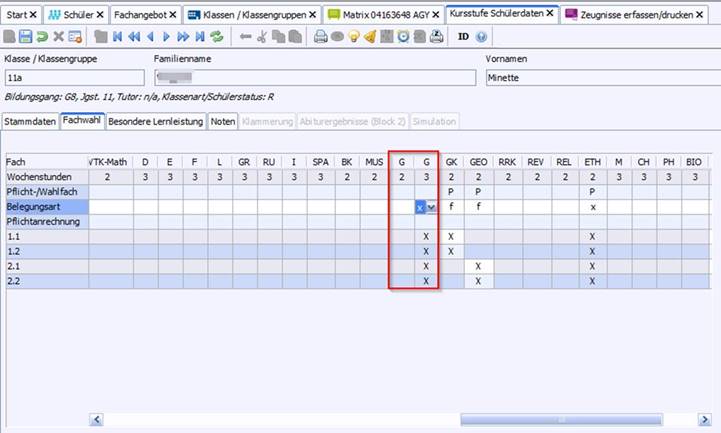The image size is (721, 433).
Task: Click the printer icon in toolbar
Action: (321, 37)
